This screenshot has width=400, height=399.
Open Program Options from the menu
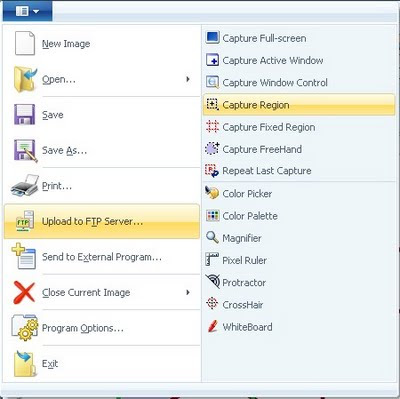pyautogui.click(x=102, y=328)
